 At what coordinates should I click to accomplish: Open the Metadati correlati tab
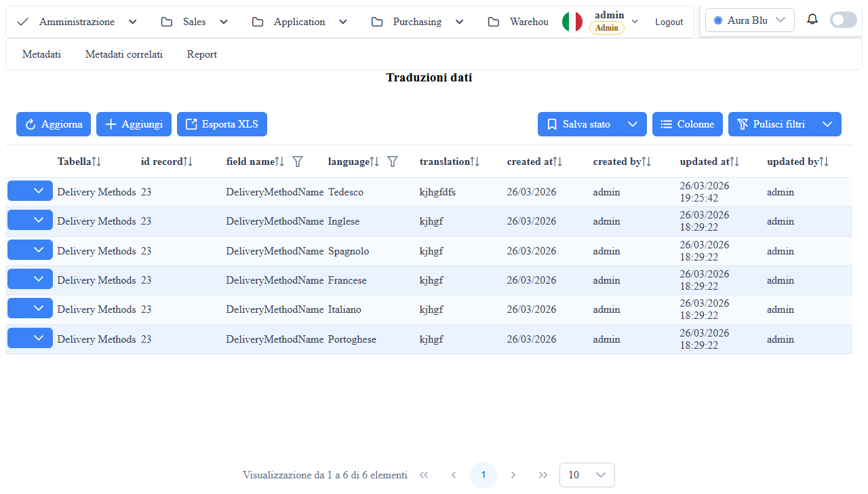pos(124,54)
